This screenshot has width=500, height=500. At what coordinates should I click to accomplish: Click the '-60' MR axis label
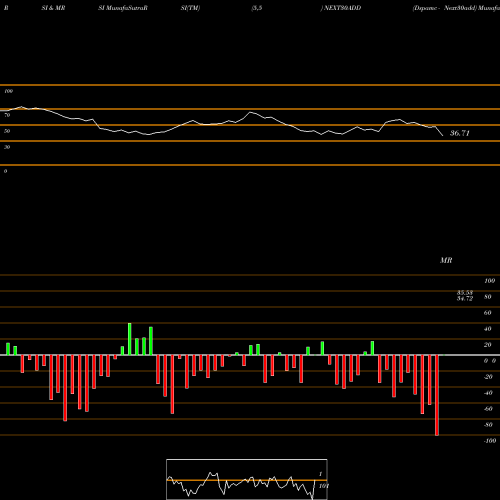point(488,409)
